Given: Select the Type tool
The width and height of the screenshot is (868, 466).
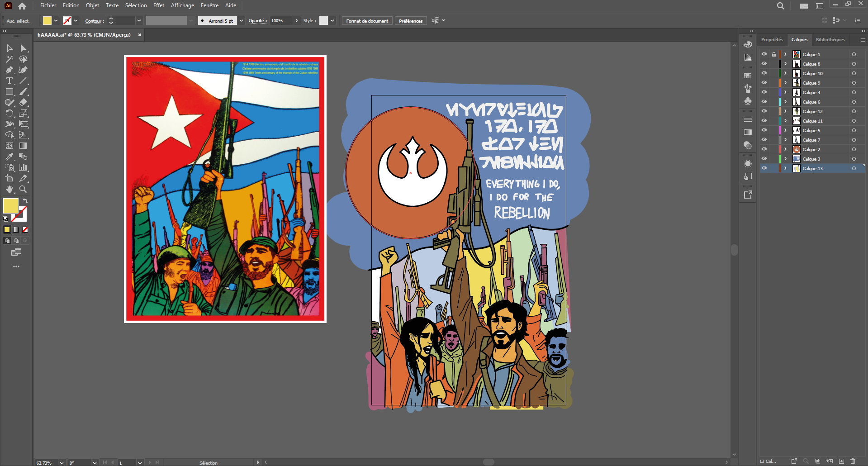Looking at the screenshot, I should (x=9, y=81).
